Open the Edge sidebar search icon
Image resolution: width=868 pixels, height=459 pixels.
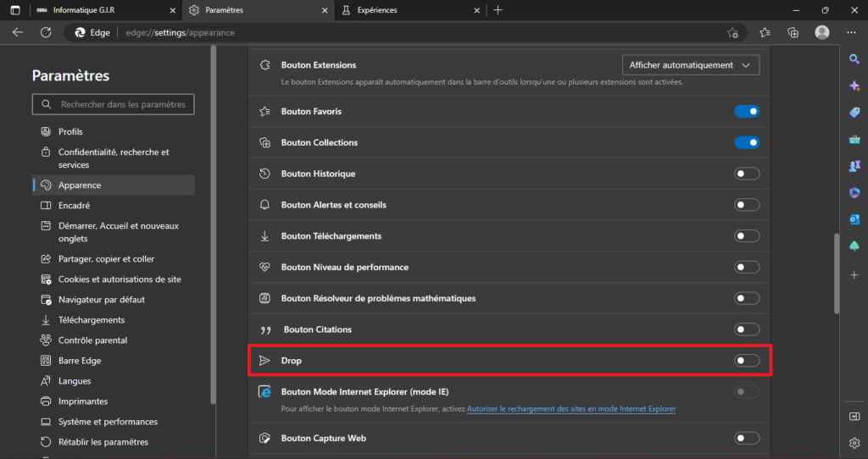pyautogui.click(x=854, y=59)
